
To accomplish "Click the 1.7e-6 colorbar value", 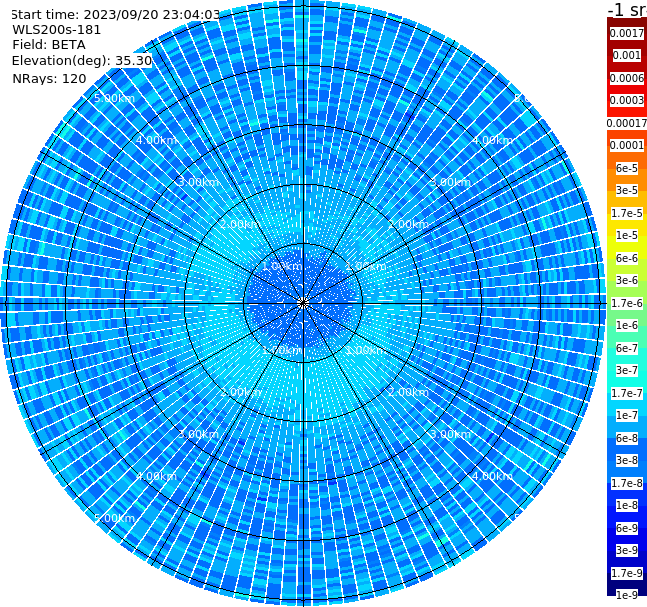I will [627, 303].
